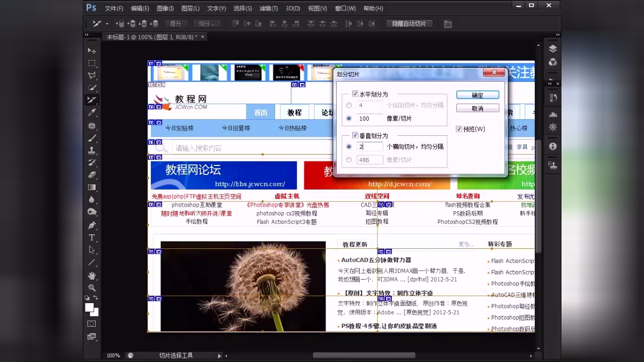This screenshot has width=644, height=362.
Task: Select the Line tool
Action: [92, 262]
